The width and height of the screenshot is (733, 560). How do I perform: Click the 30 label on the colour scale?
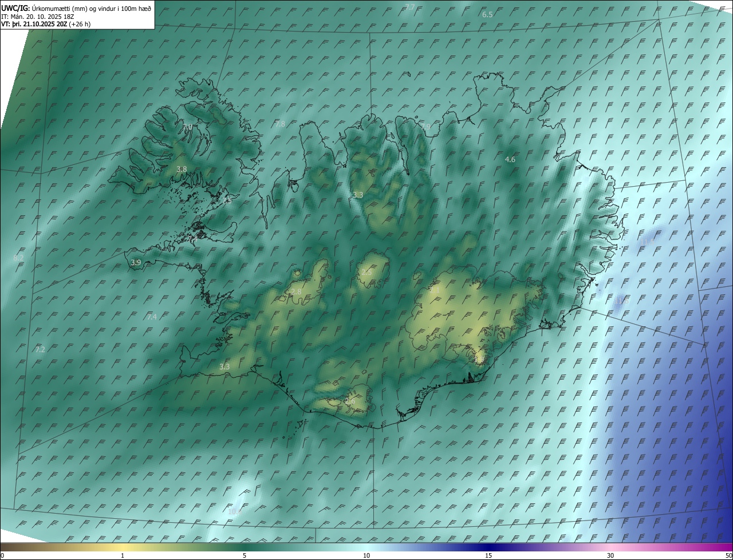pos(610,556)
